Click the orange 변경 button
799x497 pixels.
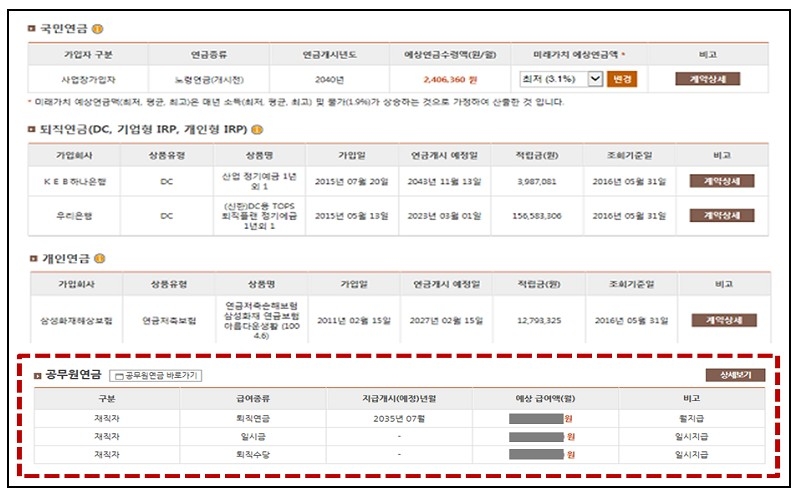point(622,79)
